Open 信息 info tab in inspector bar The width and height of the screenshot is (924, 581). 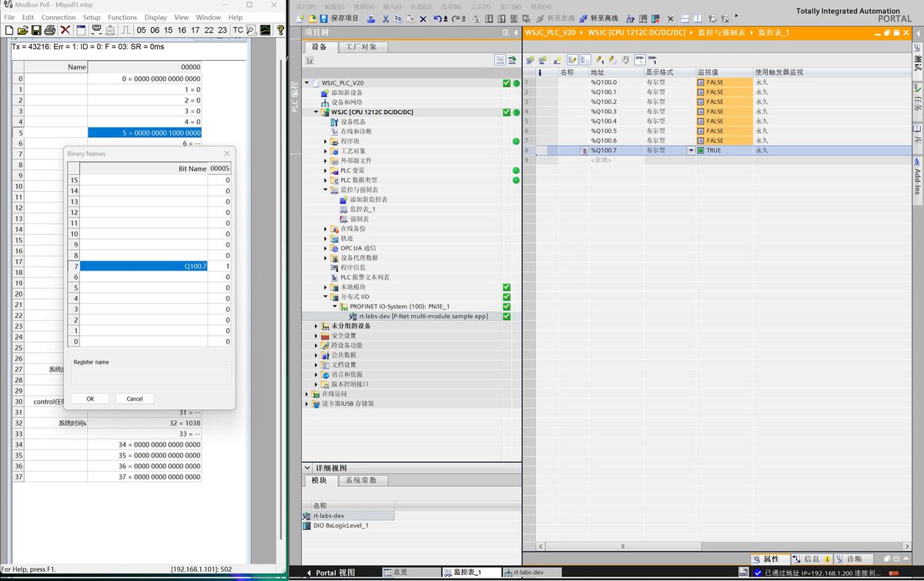pyautogui.click(x=811, y=559)
